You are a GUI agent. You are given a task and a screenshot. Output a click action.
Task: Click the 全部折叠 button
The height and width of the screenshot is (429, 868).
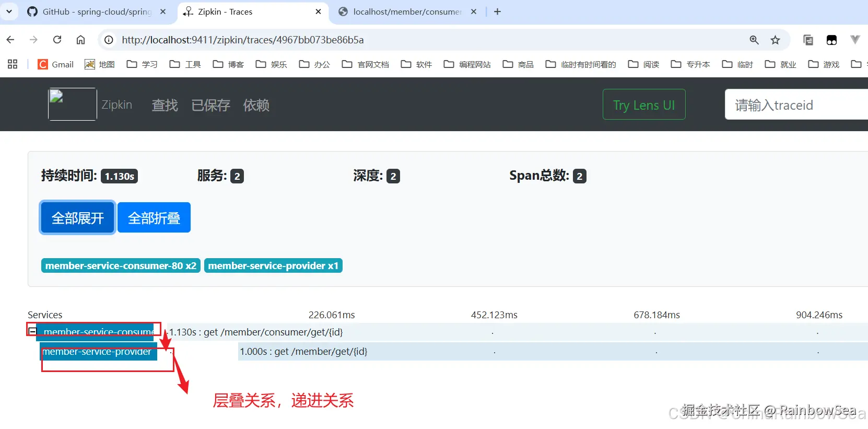(154, 217)
